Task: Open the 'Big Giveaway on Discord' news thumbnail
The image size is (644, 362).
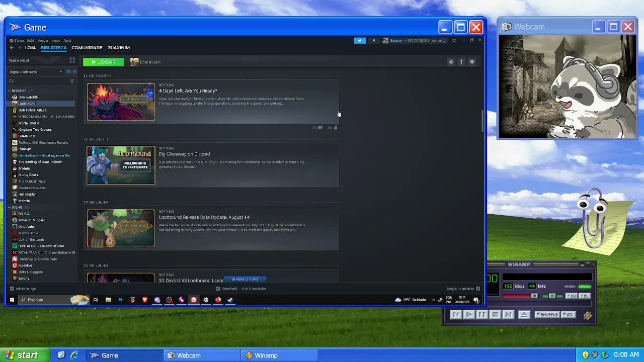Action: click(x=121, y=165)
